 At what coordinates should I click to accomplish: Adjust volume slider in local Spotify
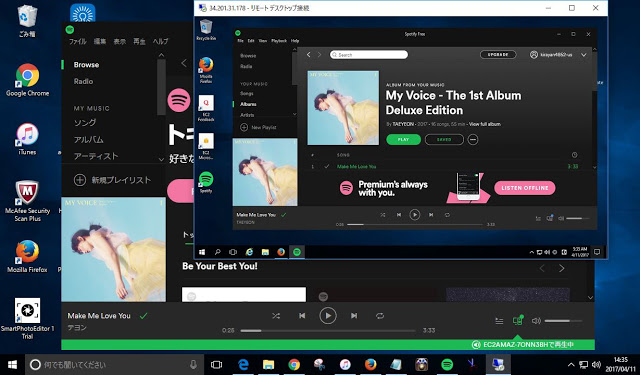(563, 321)
